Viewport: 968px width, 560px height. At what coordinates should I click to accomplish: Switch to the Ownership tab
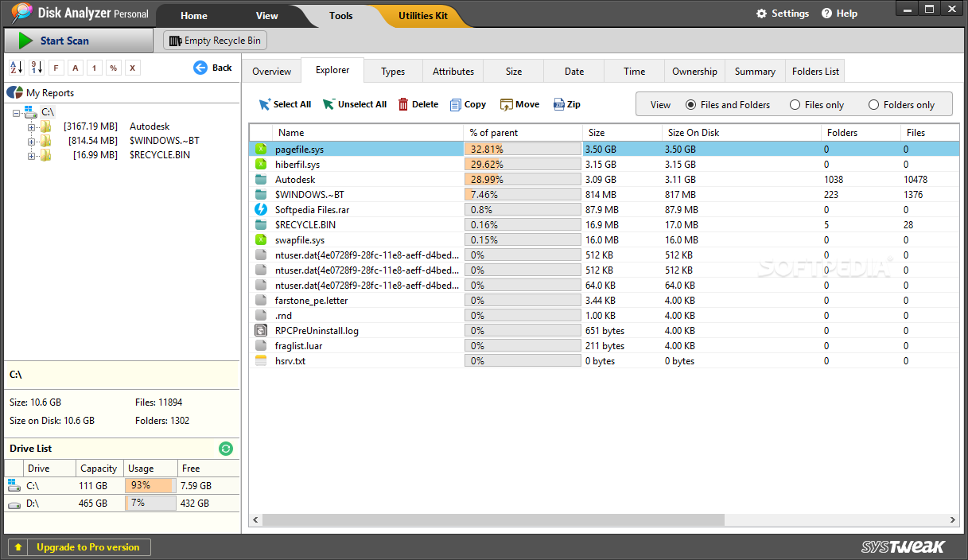coord(694,72)
